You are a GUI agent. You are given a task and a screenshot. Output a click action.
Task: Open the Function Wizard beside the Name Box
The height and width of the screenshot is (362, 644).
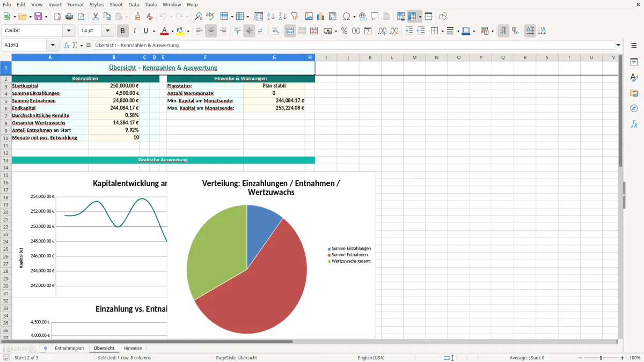(x=67, y=46)
